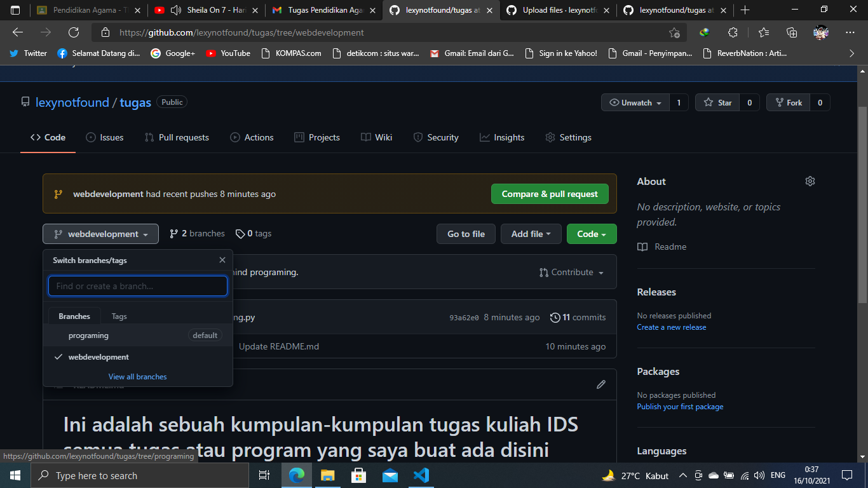The height and width of the screenshot is (488, 868).
Task: Star the tugas repository
Action: [x=718, y=102]
